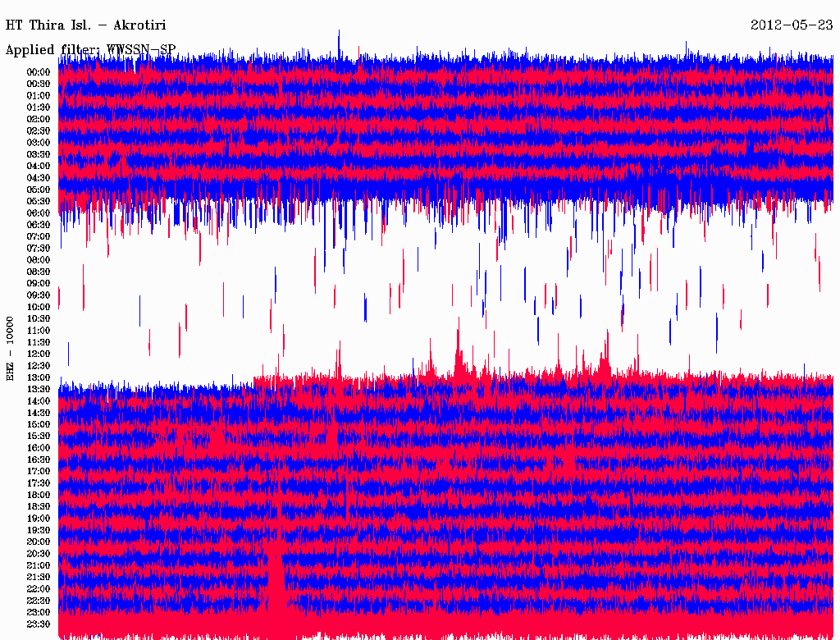This screenshot has height=640, width=840.
Task: Select the 23:30 time label
Action: [x=39, y=624]
